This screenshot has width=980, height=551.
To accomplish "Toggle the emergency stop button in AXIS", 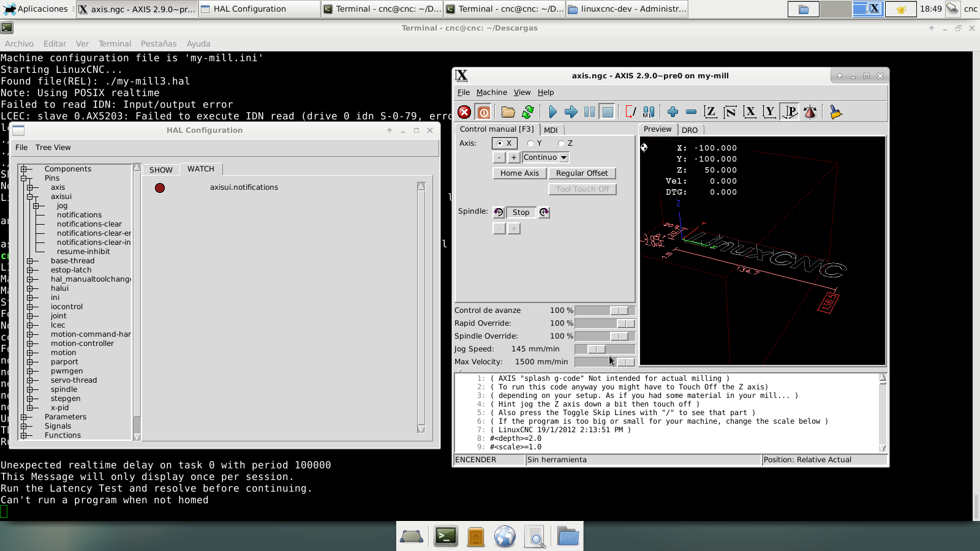I will click(x=464, y=112).
